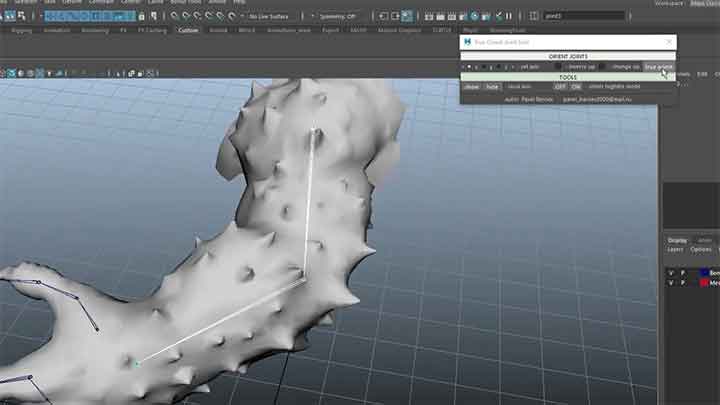
Task: Close the True Orient Joint tool window
Action: coord(669,42)
